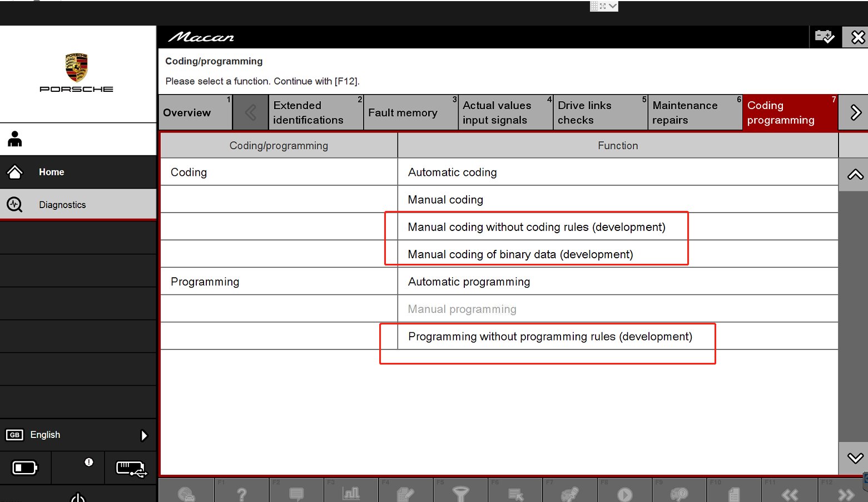Viewport: 868px width, 502px height.
Task: Click the exclamation warning indicator
Action: [89, 462]
